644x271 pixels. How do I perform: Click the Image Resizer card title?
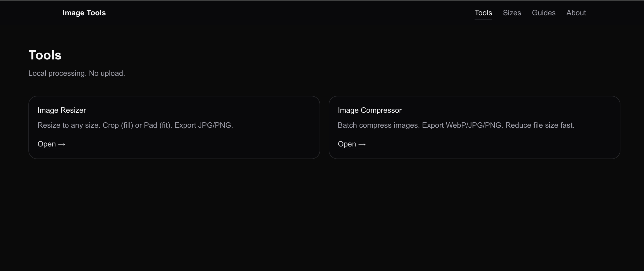point(62,110)
